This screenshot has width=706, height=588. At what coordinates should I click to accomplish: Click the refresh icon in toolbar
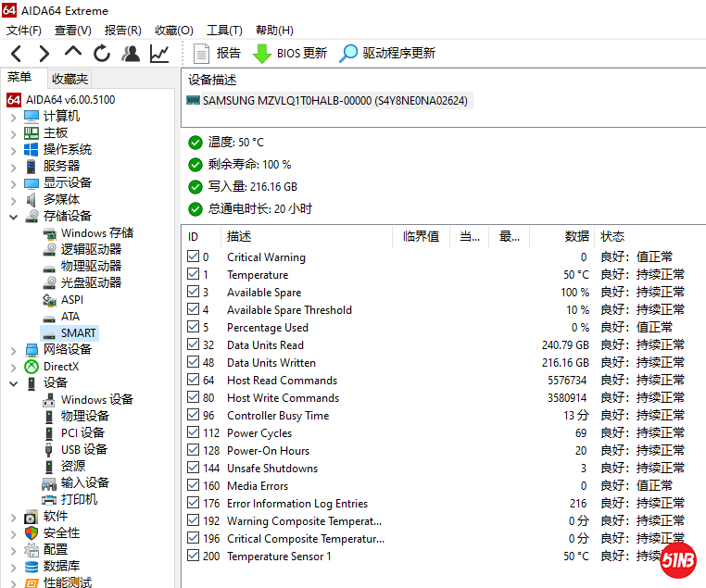(x=102, y=54)
